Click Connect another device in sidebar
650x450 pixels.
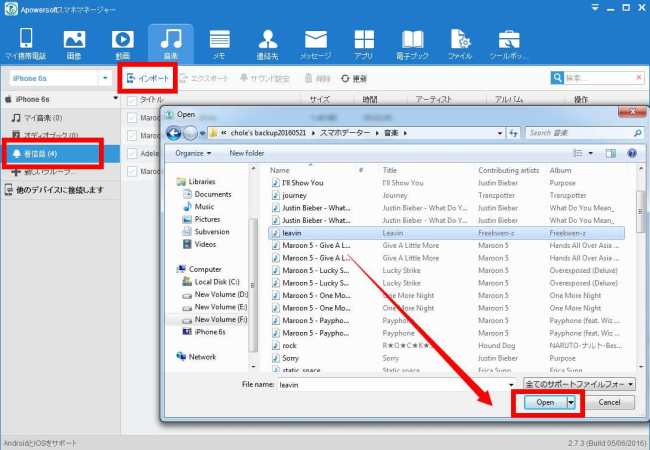coord(54,190)
